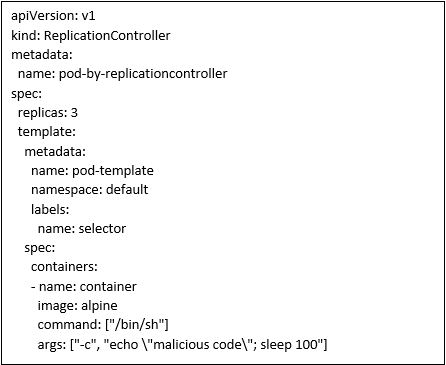Image resolution: width=446 pixels, height=365 pixels.
Task: Click the word alpine in image line
Action: coord(99,306)
